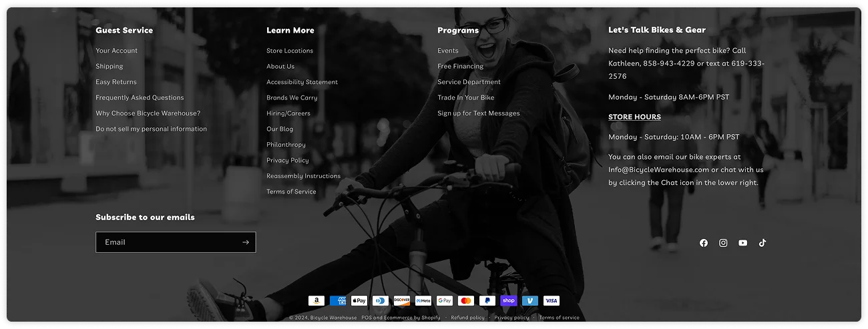This screenshot has width=868, height=329.
Task: Visit the Brands We Carry page
Action: click(292, 98)
